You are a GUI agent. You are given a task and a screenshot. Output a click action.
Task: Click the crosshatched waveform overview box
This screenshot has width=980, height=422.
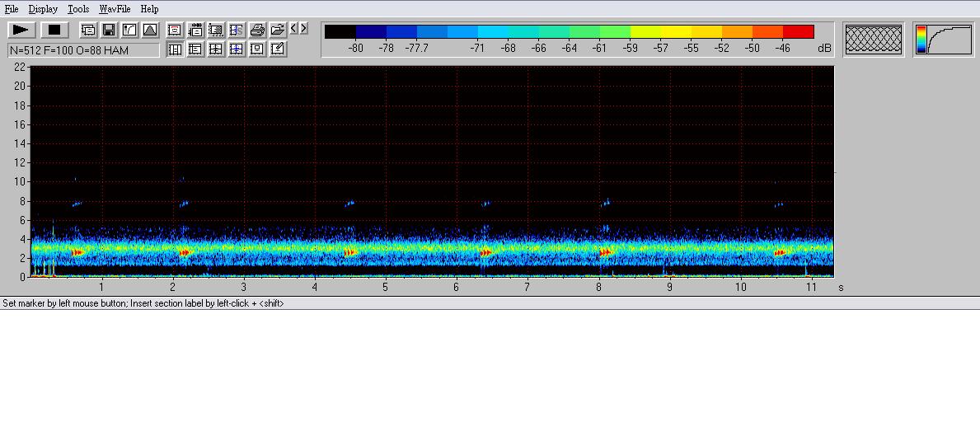[x=874, y=39]
